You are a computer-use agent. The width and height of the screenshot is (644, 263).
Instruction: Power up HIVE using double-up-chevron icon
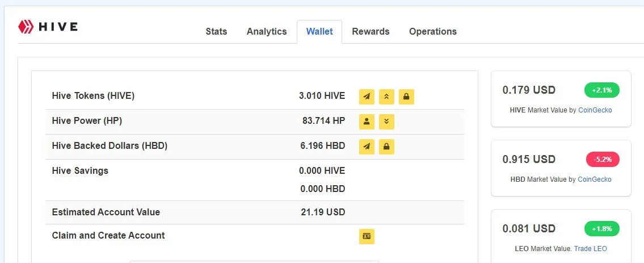coord(386,97)
